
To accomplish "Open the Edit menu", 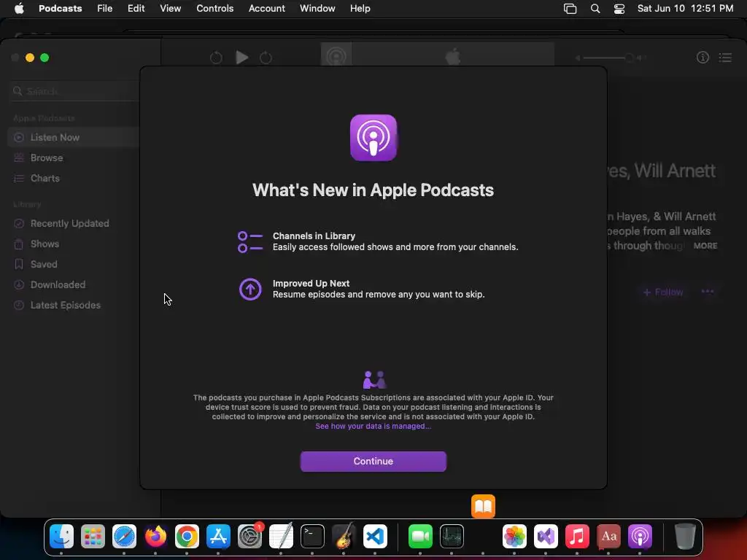I will pos(136,8).
